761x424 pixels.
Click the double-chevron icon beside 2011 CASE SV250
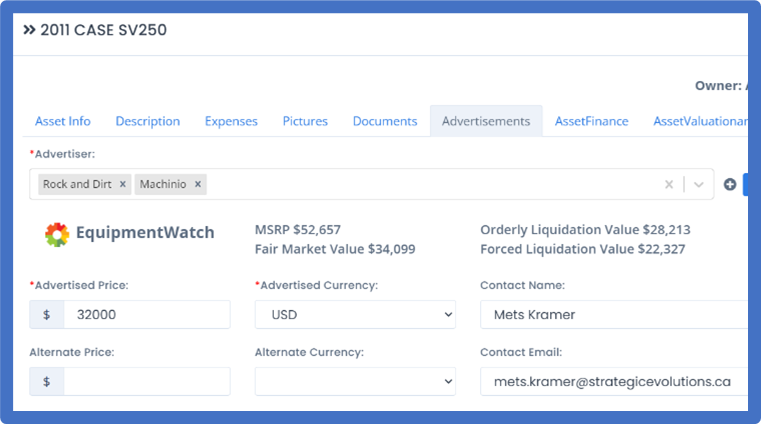point(29,30)
